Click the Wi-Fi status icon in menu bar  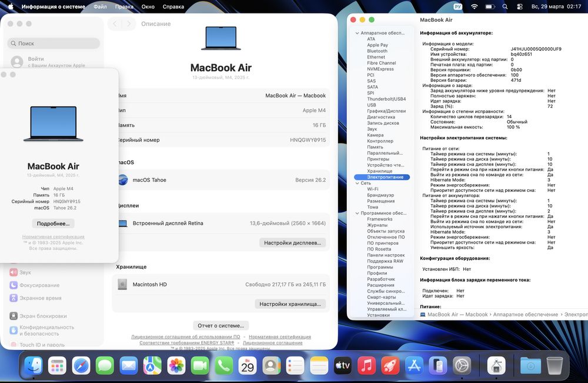pyautogui.click(x=475, y=6)
